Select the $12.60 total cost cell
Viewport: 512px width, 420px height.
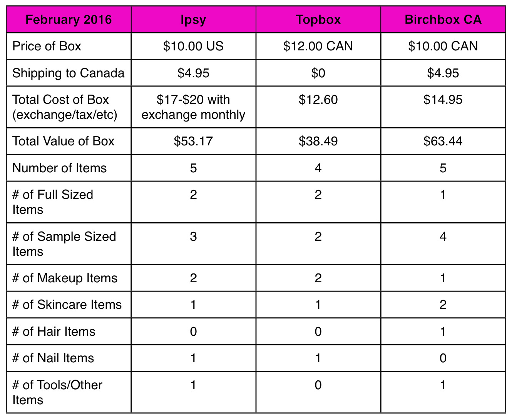click(x=318, y=107)
